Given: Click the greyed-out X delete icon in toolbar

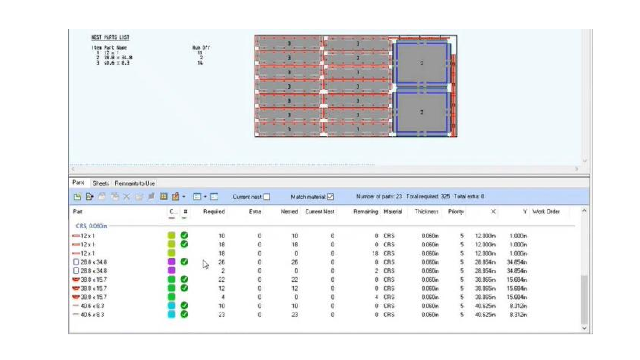Looking at the screenshot, I should pos(127,197).
